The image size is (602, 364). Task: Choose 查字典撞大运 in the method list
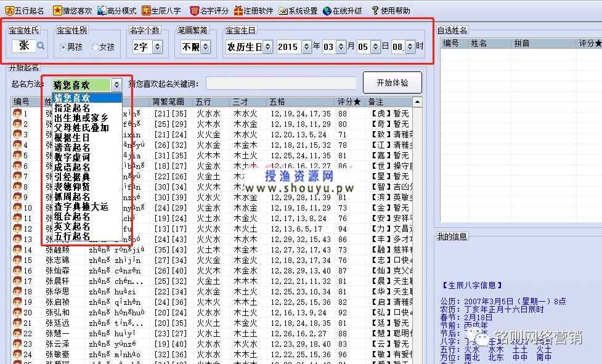click(x=87, y=207)
